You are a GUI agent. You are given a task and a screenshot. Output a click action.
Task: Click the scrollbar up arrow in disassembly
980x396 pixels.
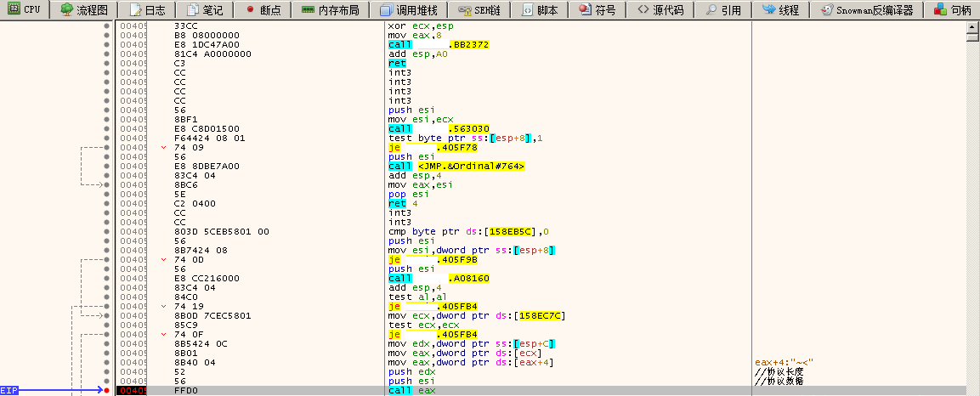point(974,26)
